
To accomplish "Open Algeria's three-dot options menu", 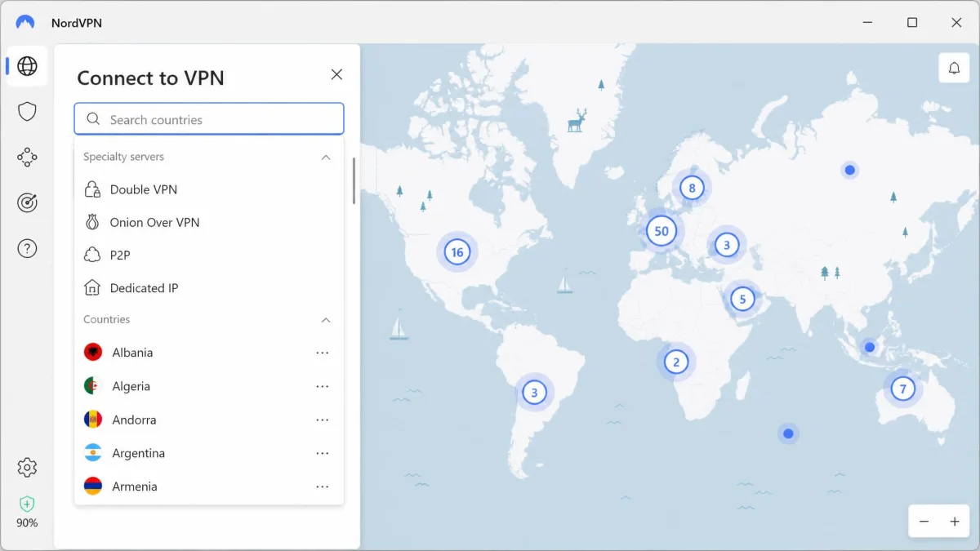I will 323,386.
